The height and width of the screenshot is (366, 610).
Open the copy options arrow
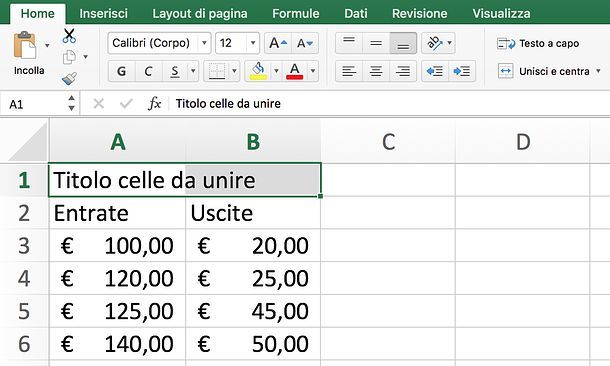(x=85, y=57)
